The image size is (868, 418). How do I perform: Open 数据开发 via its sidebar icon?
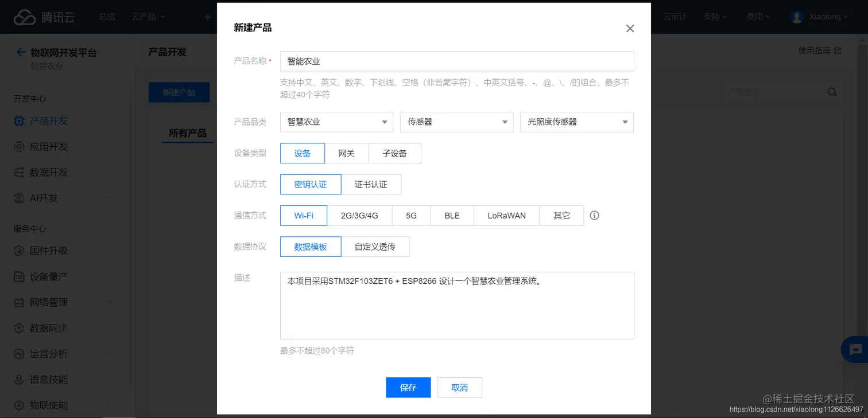19,172
